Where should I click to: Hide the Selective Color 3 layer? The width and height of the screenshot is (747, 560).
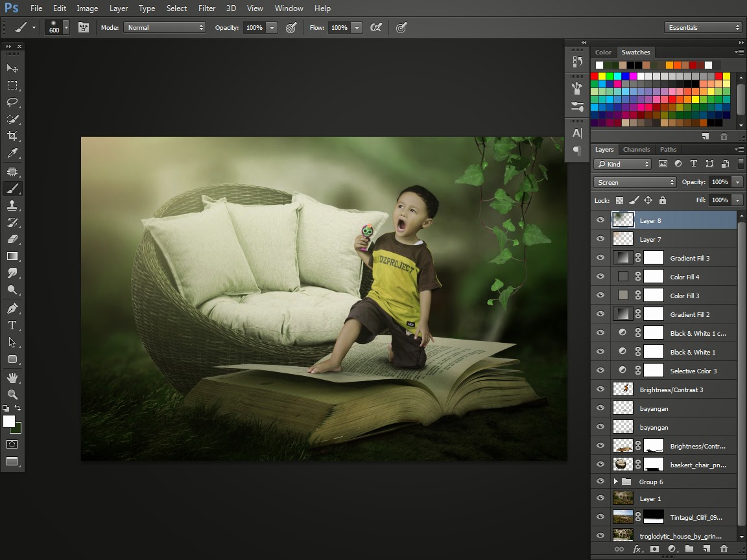coord(600,371)
